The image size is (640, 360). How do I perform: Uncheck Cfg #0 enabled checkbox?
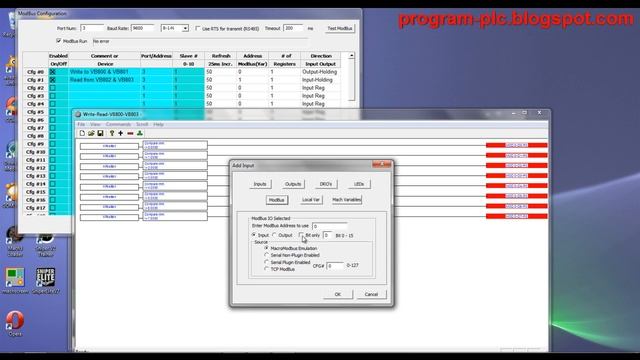coord(53,72)
